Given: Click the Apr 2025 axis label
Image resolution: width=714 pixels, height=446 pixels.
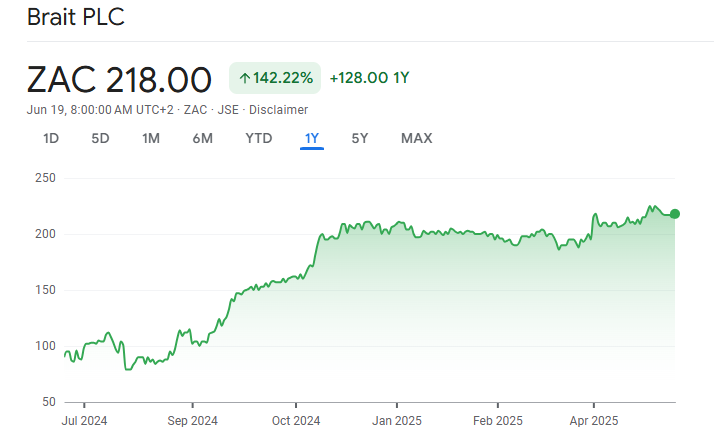Looking at the screenshot, I should (594, 420).
